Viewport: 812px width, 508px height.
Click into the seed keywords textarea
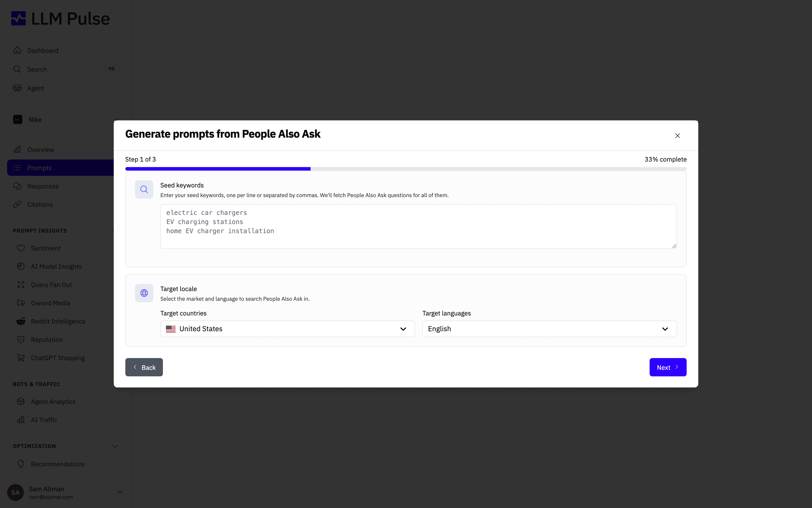[418, 227]
